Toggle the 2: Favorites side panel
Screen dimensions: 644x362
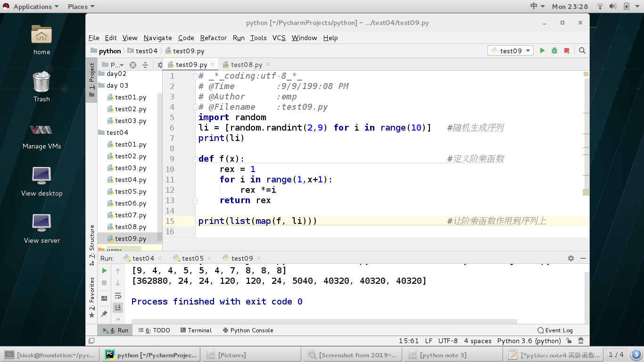pos(91,297)
